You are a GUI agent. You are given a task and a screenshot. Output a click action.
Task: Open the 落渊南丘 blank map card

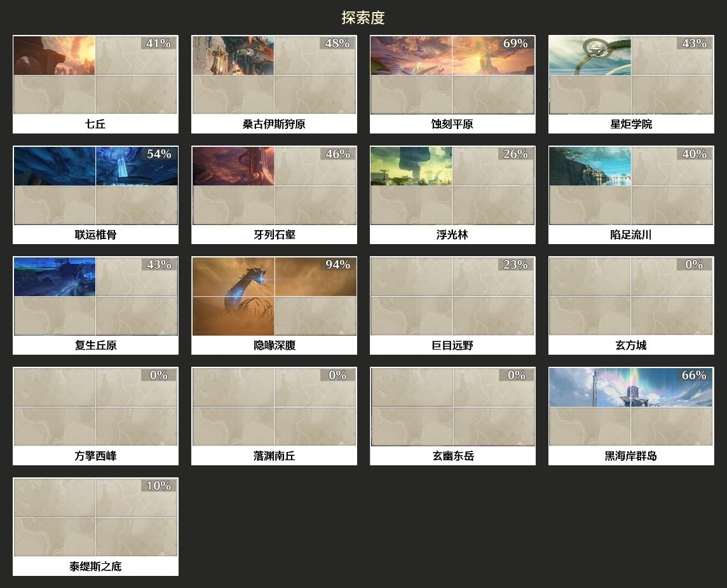point(274,407)
